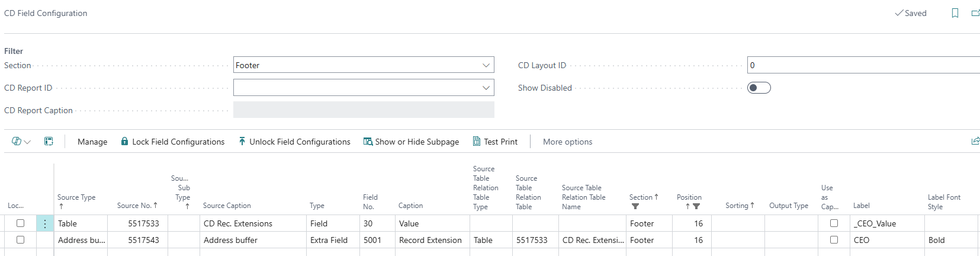Screen dimensions: 980x256
Task: Click the filter funnel icon under Position
Action: coord(696,207)
